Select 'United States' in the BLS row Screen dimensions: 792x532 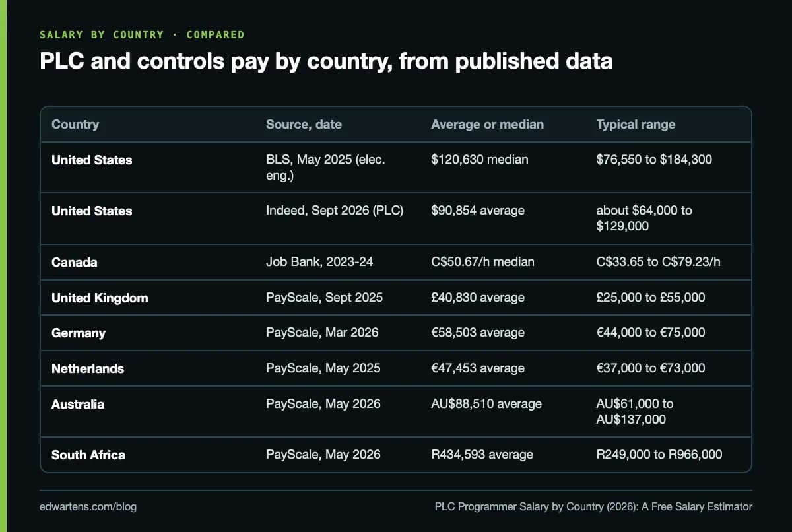pyautogui.click(x=92, y=160)
